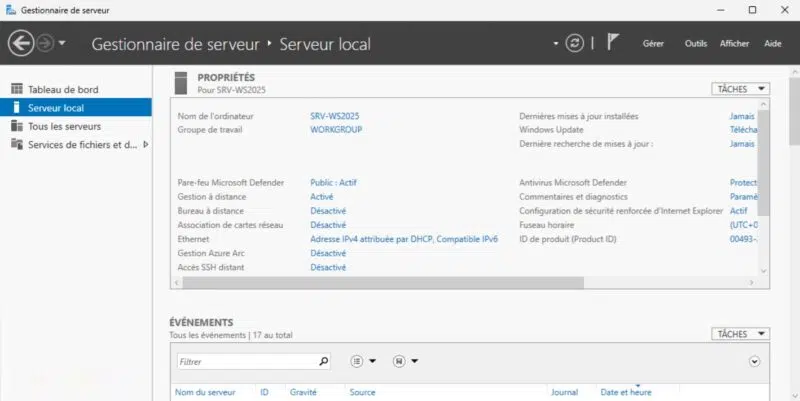
Task: Click the back navigation arrow
Action: click(x=21, y=44)
